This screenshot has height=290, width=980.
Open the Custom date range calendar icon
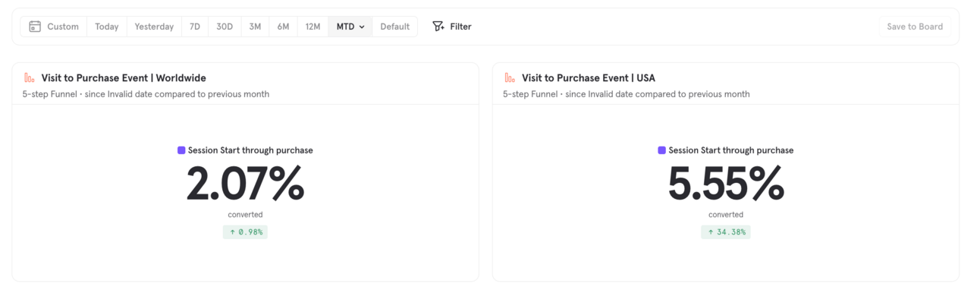[35, 27]
